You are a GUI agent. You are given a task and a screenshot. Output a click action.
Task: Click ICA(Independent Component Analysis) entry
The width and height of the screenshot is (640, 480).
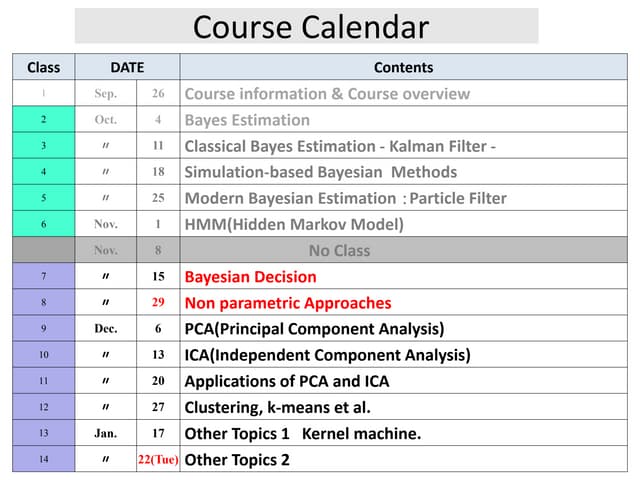pyautogui.click(x=327, y=355)
